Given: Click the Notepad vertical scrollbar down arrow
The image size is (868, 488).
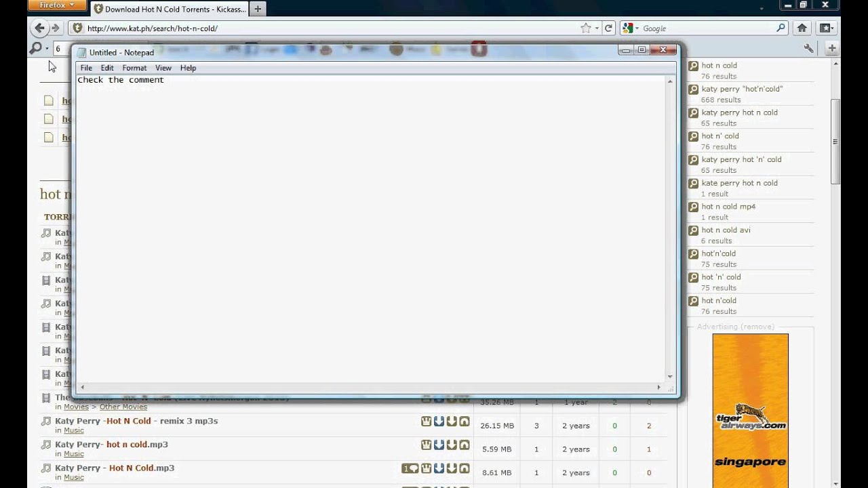Looking at the screenshot, I should 670,376.
